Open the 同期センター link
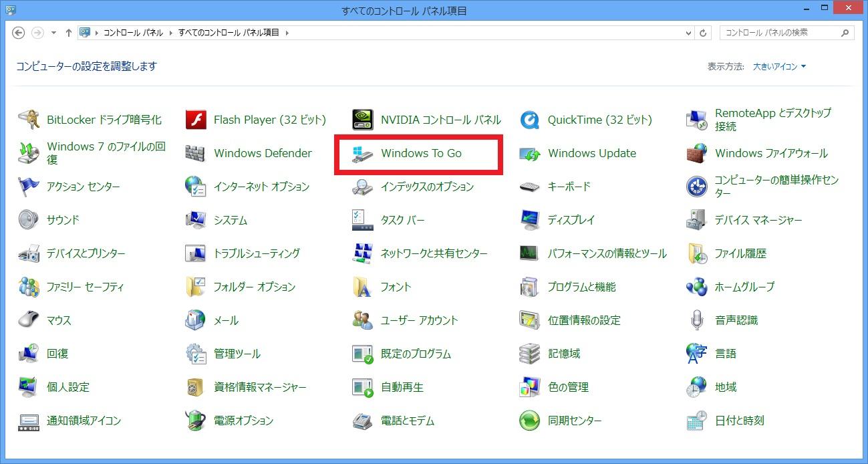 click(x=575, y=421)
